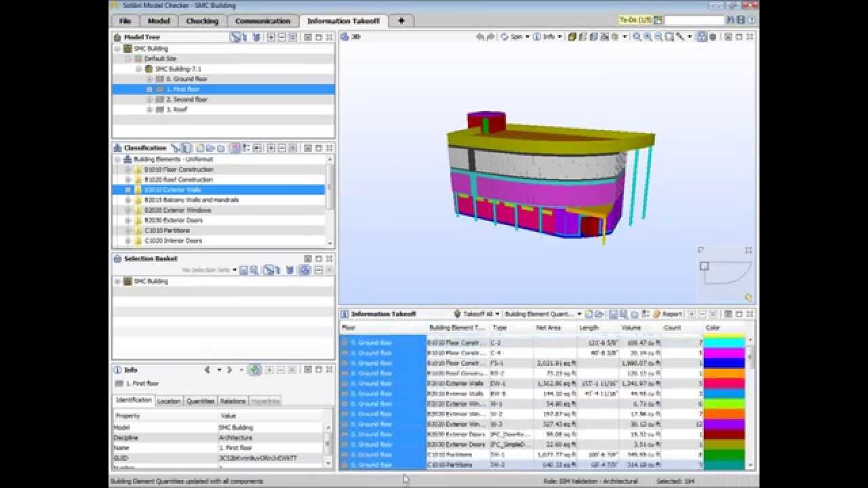This screenshot has width=868, height=488.
Task: Click the Zoom out icon in 3D toolbar
Action: tap(658, 37)
